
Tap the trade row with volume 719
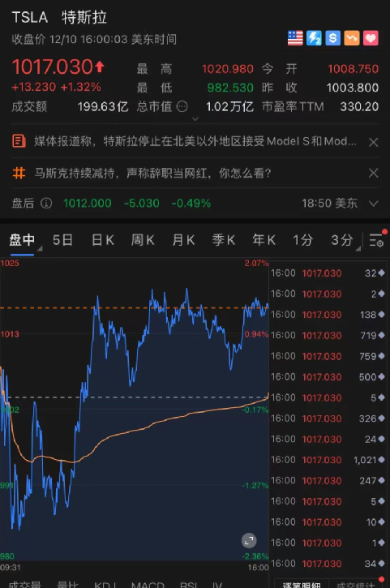coord(328,335)
